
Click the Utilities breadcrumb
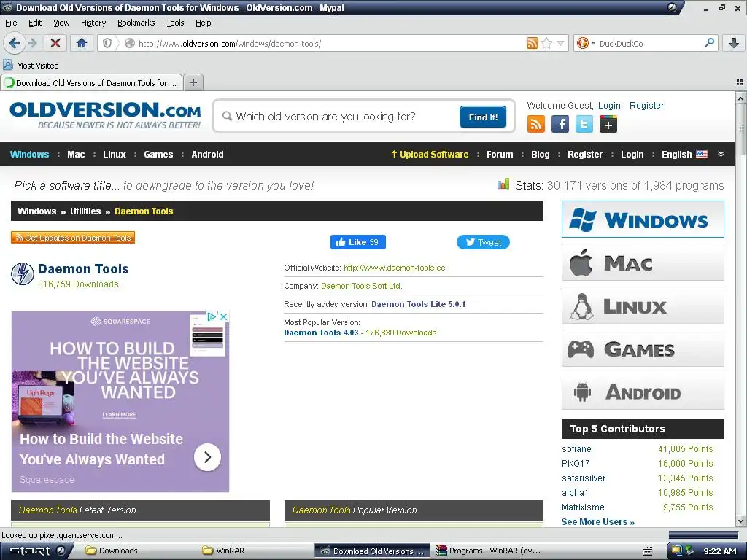pos(85,211)
